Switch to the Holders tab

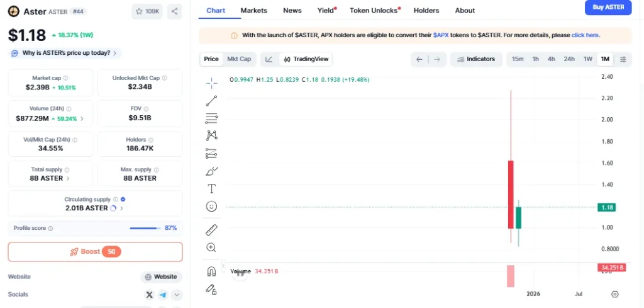[426, 11]
